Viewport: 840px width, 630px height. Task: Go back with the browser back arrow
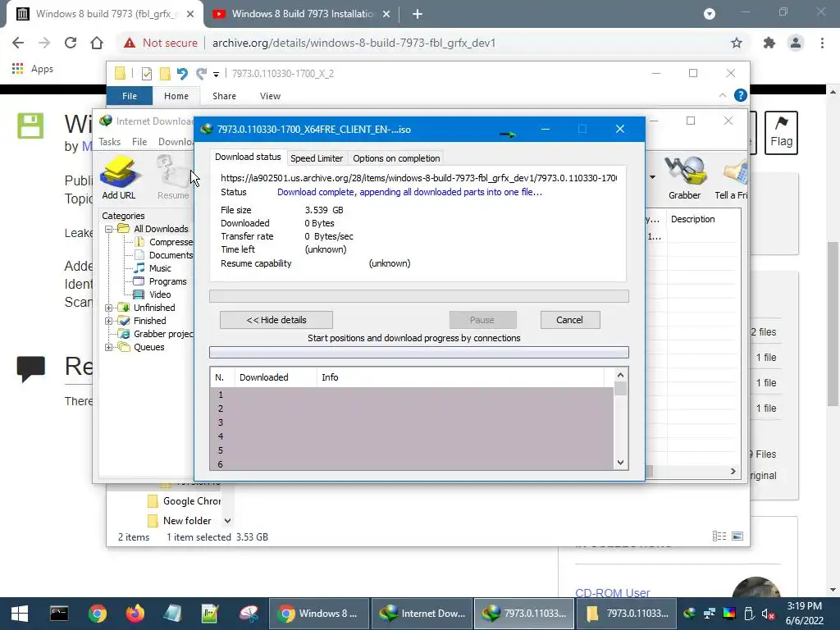click(18, 43)
